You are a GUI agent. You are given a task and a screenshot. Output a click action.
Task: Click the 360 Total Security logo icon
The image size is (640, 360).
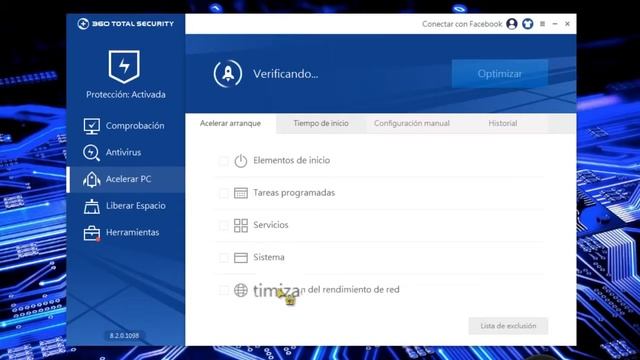[x=83, y=24]
